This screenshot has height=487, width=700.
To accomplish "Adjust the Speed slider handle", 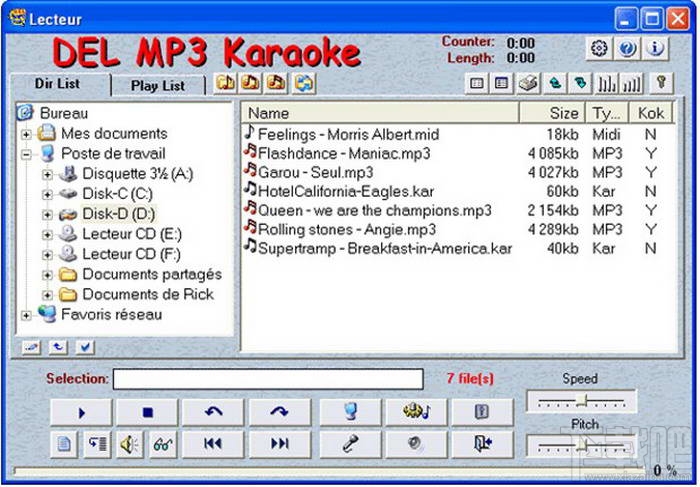I will (582, 400).
